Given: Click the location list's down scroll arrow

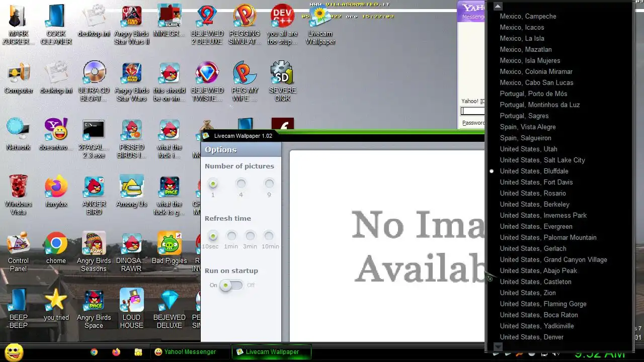Looking at the screenshot, I should coord(498,346).
